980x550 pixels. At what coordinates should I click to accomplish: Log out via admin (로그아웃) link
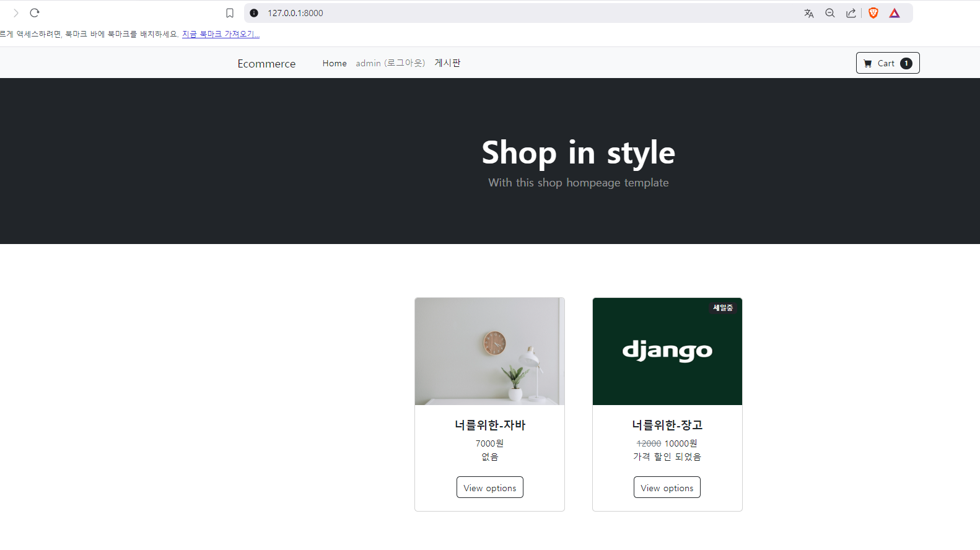click(x=390, y=63)
